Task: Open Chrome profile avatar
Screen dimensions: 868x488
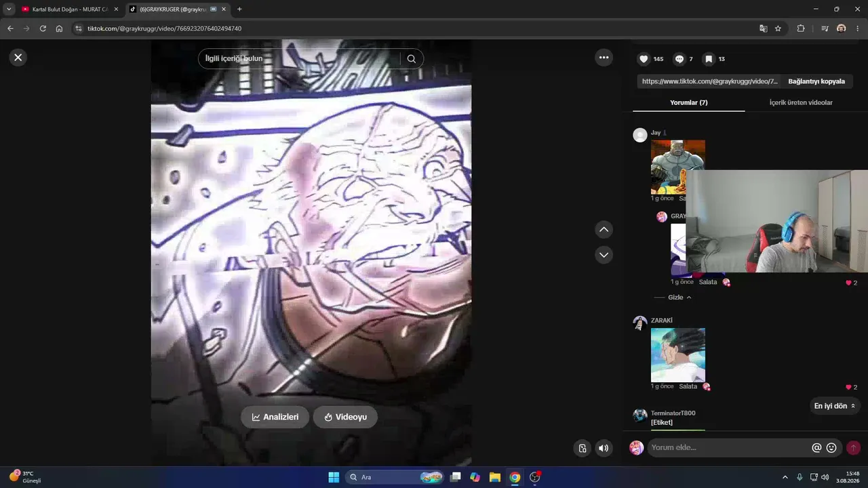Action: click(842, 28)
